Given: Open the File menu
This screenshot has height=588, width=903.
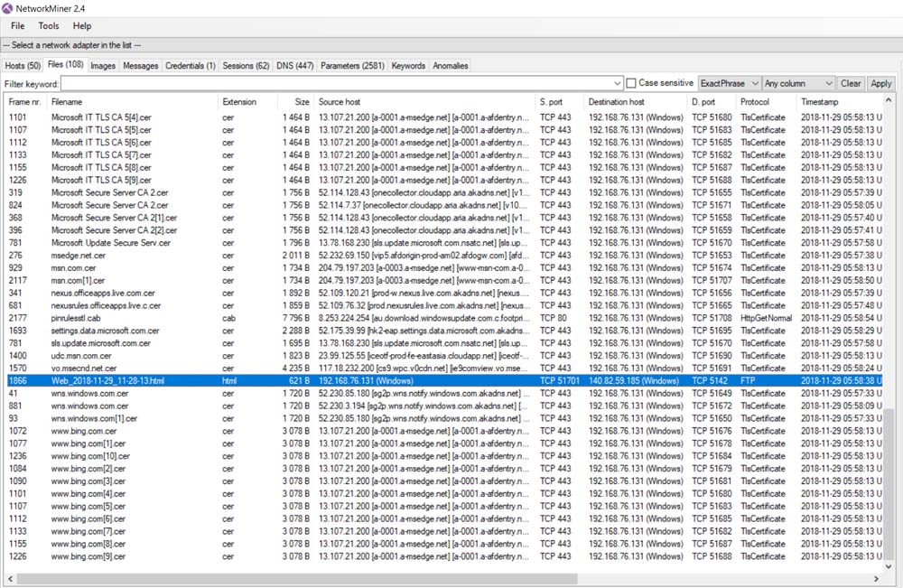Looking at the screenshot, I should coord(17,26).
